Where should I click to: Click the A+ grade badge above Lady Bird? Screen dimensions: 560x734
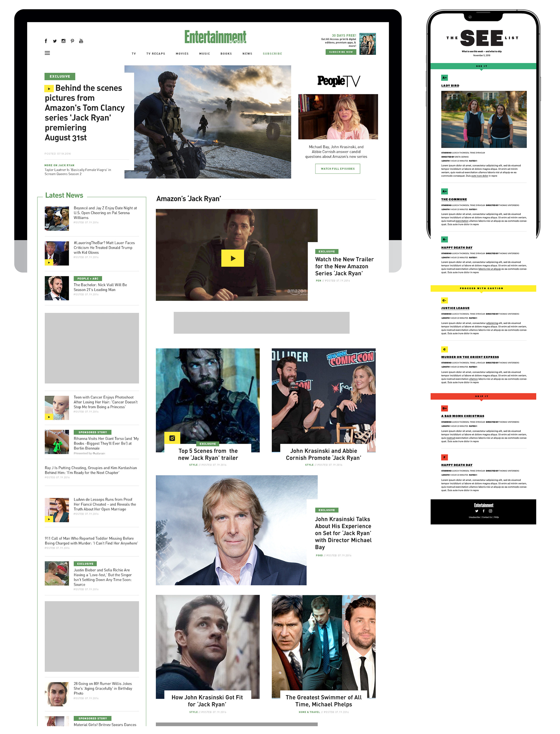[x=444, y=78]
